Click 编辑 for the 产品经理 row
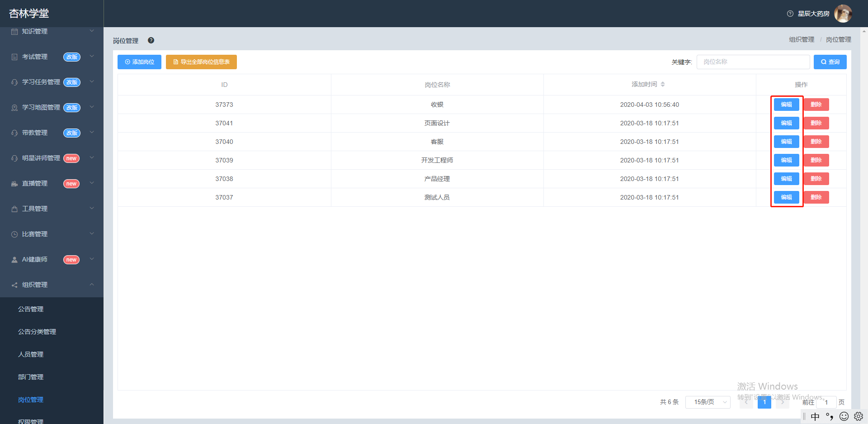868x424 pixels. [787, 179]
